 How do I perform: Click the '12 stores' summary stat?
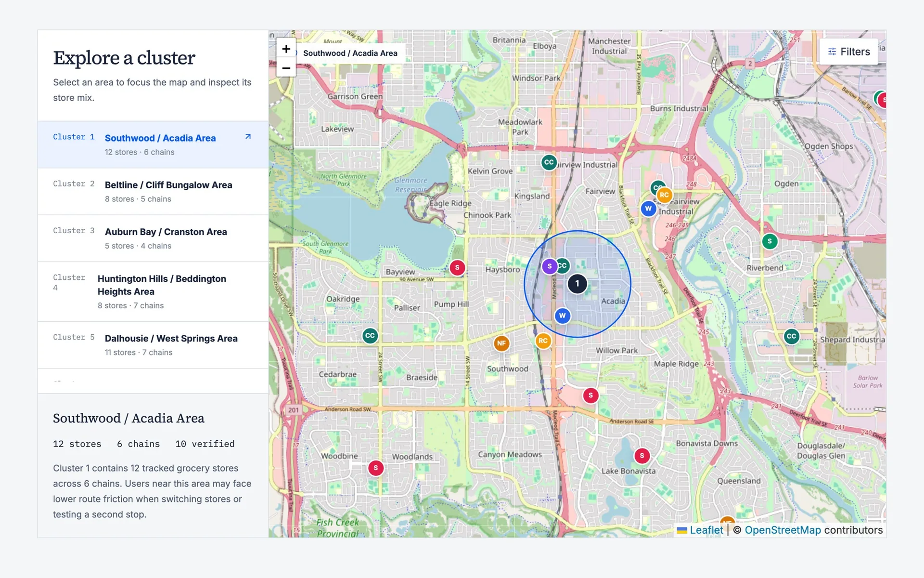[x=77, y=444]
